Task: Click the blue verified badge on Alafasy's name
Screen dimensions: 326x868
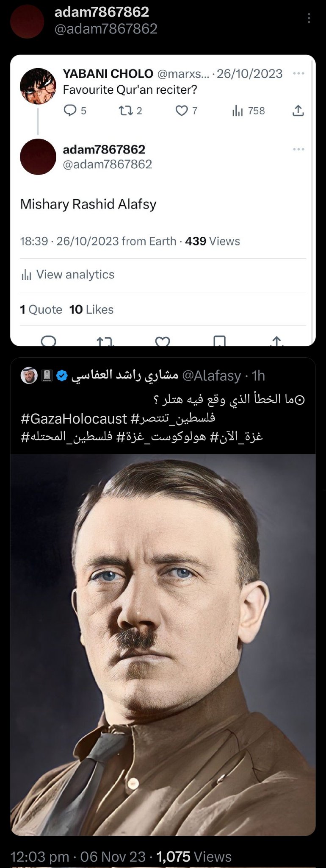Action: (x=62, y=376)
